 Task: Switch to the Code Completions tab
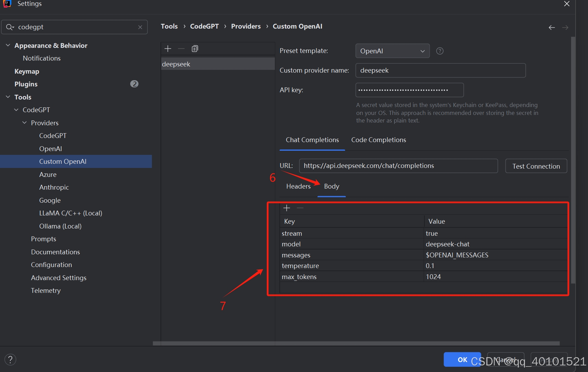pyautogui.click(x=379, y=140)
